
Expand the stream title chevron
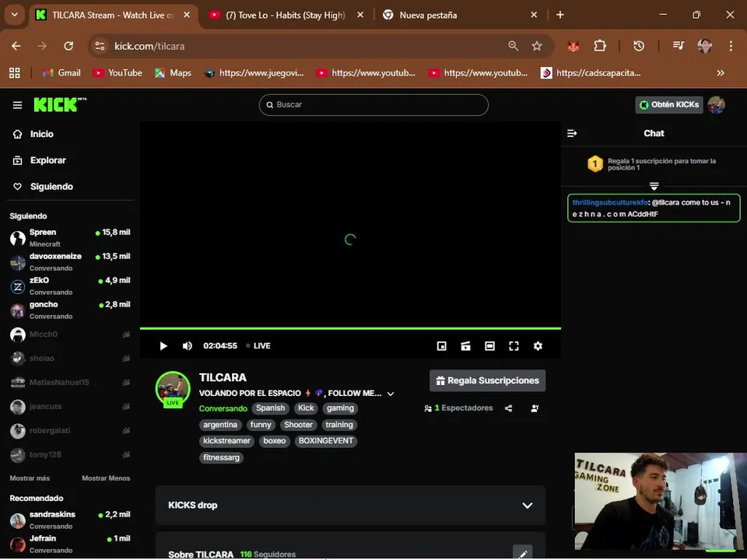click(x=391, y=394)
